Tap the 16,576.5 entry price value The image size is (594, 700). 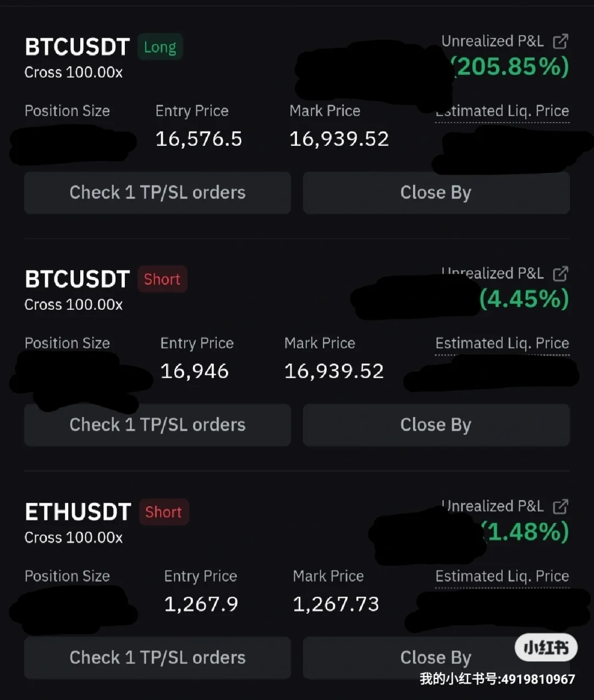[x=199, y=139]
